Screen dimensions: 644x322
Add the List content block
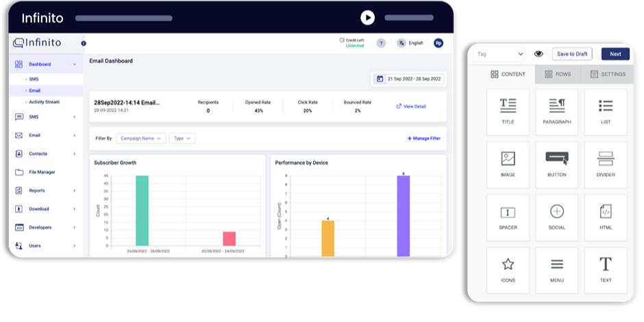(x=605, y=111)
